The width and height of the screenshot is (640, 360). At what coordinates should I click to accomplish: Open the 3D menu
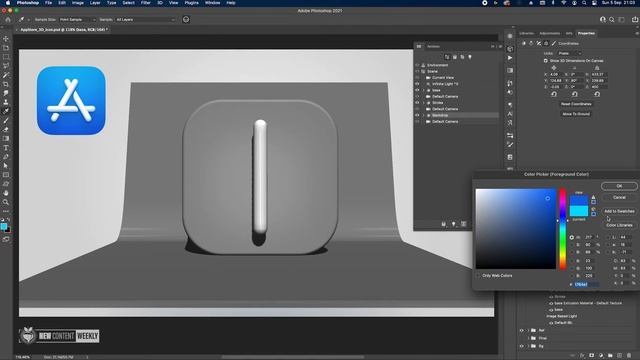160,3
